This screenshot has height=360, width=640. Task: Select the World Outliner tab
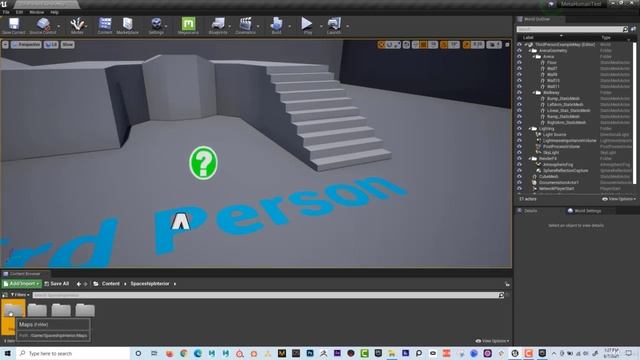pyautogui.click(x=536, y=19)
